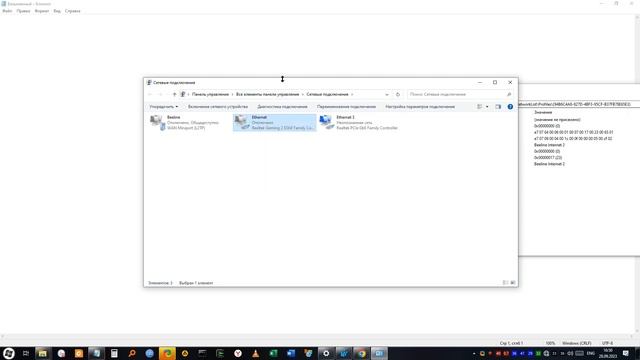Open Notepad's Вид menu

57,11
